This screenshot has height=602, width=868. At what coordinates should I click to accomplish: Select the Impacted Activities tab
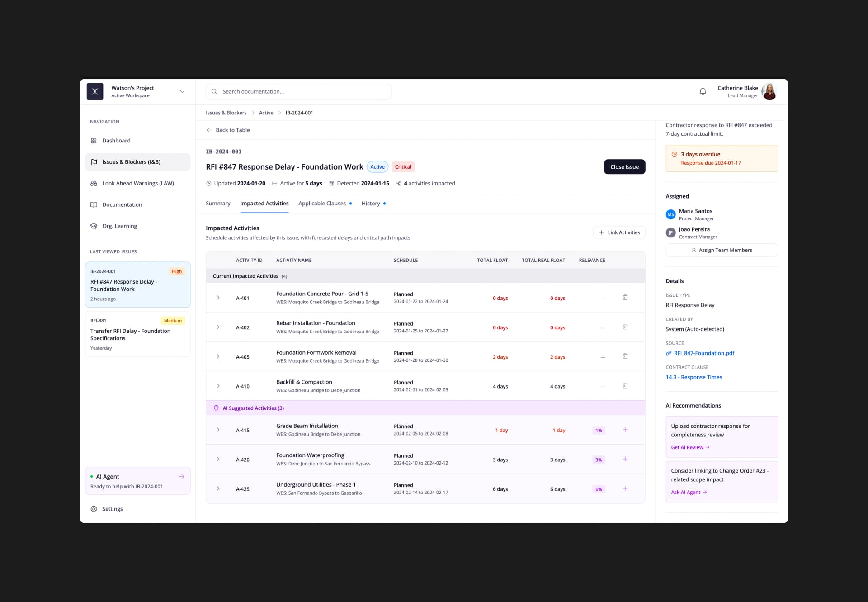tap(264, 204)
